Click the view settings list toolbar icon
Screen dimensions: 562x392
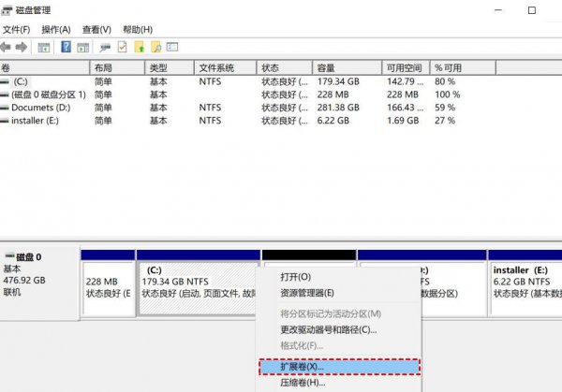click(172, 47)
